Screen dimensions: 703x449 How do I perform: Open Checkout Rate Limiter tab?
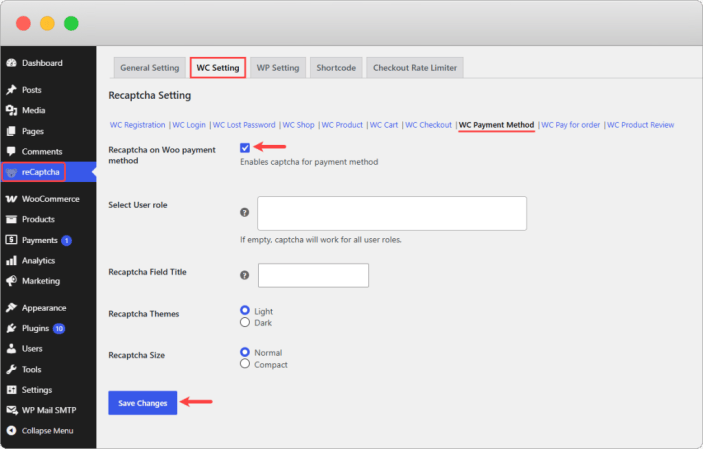point(415,68)
